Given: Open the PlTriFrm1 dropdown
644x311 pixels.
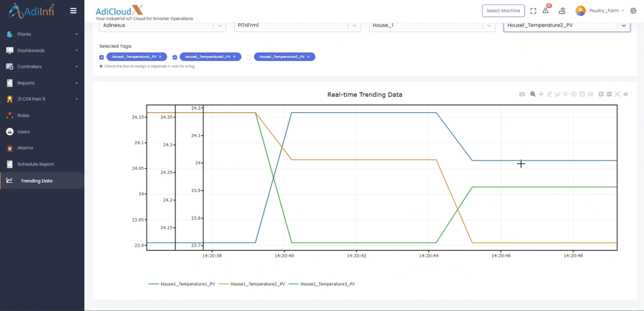Looking at the screenshot, I should tap(297, 26).
